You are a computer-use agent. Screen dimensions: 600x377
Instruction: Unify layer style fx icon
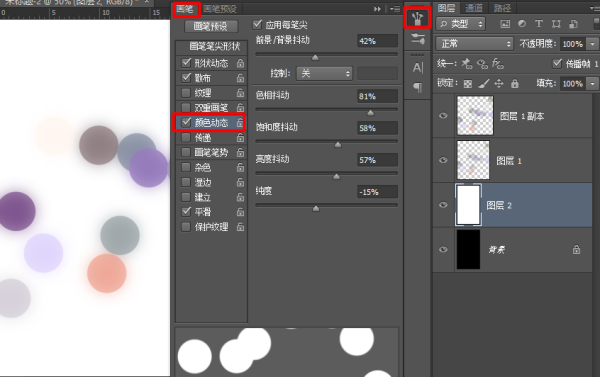point(497,64)
